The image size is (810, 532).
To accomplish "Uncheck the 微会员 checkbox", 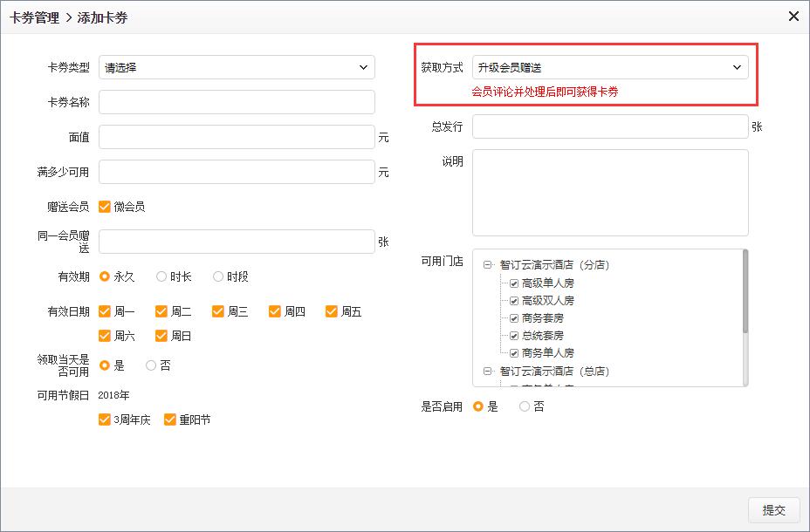I will [x=105, y=207].
